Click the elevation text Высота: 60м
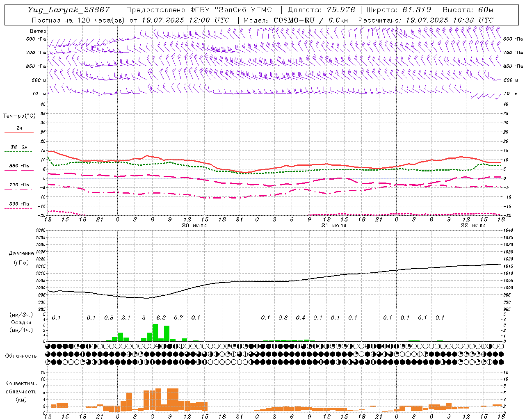The image size is (525, 420). 468,10
